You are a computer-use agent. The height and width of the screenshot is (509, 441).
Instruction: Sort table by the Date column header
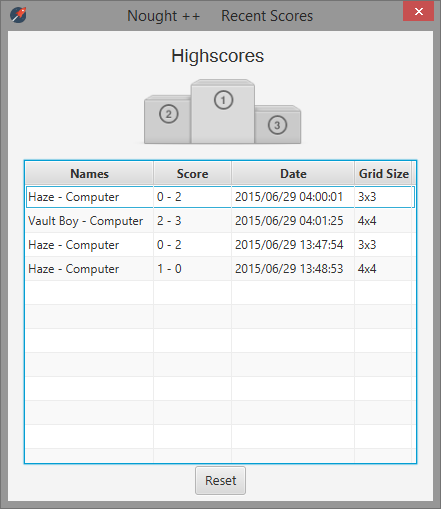293,173
